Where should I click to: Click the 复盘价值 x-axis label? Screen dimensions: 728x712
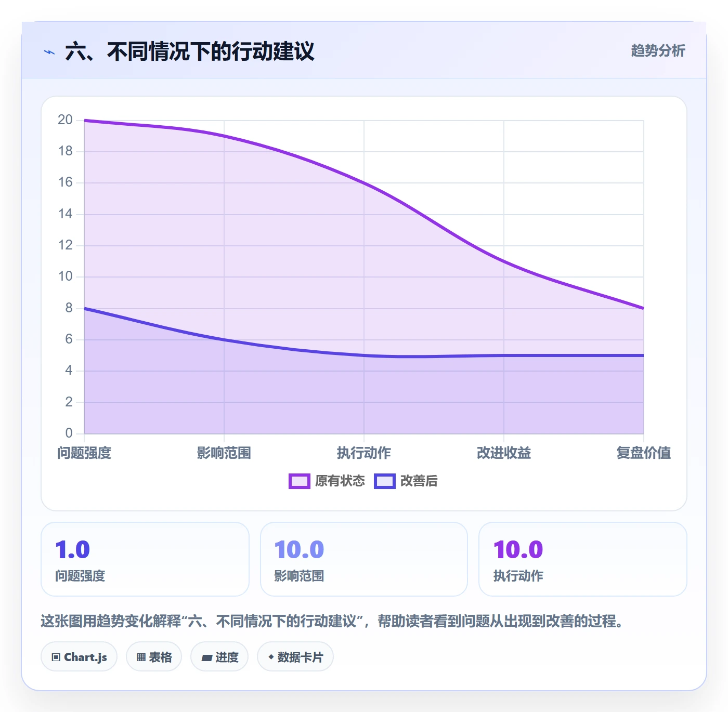pyautogui.click(x=644, y=453)
